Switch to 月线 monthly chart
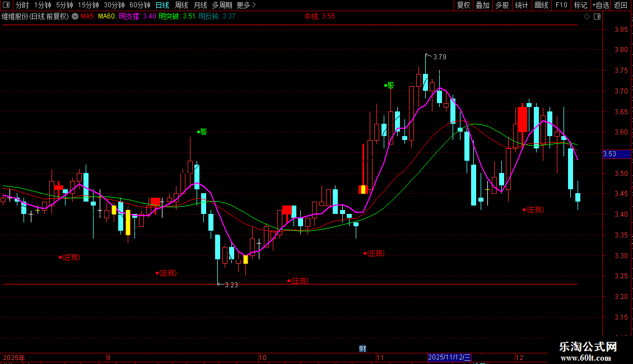The height and width of the screenshot is (364, 633). click(200, 5)
